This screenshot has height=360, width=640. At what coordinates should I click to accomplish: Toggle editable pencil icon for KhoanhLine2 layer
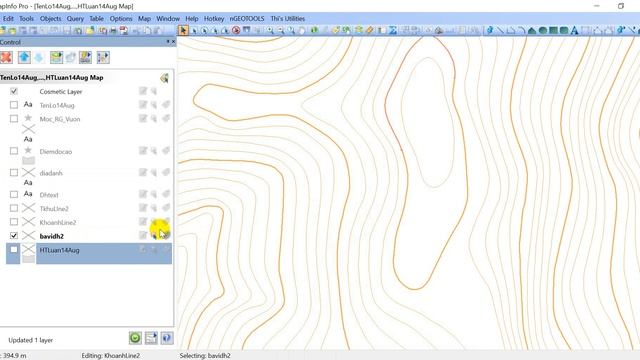pyautogui.click(x=143, y=222)
